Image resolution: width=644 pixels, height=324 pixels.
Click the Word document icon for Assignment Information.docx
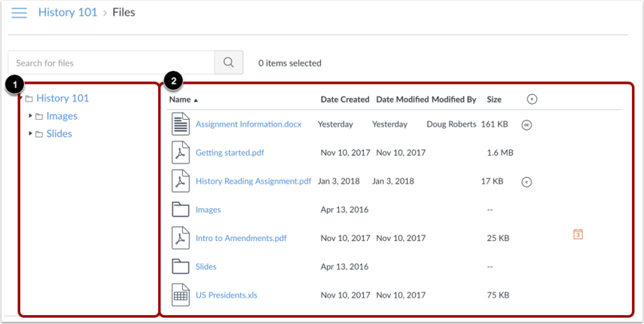coord(180,124)
